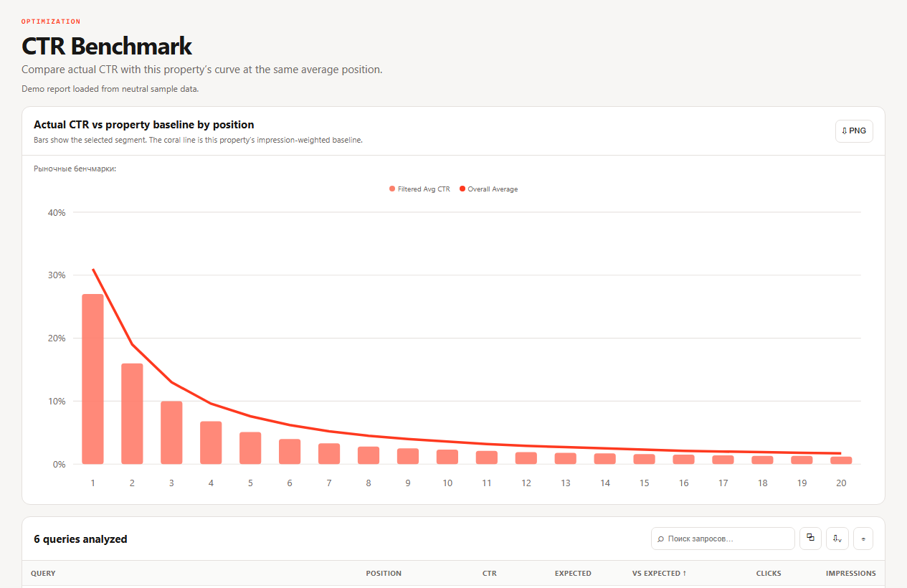
Task: Select the chart bar for position 6
Action: tap(290, 452)
